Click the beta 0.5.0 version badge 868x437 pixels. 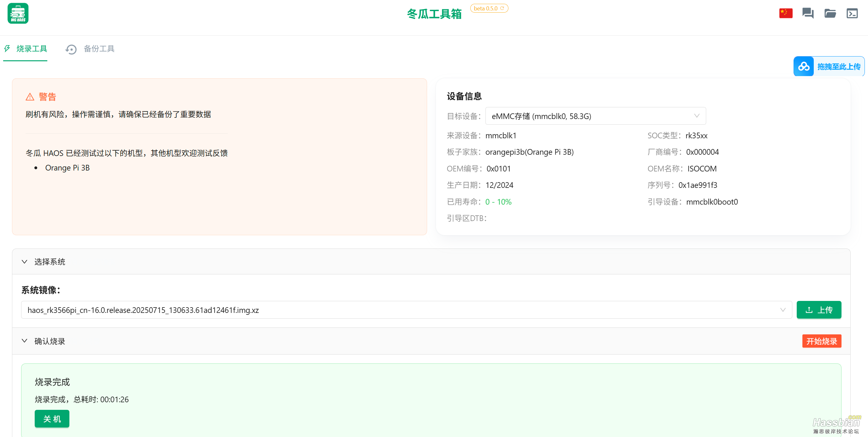click(x=489, y=8)
